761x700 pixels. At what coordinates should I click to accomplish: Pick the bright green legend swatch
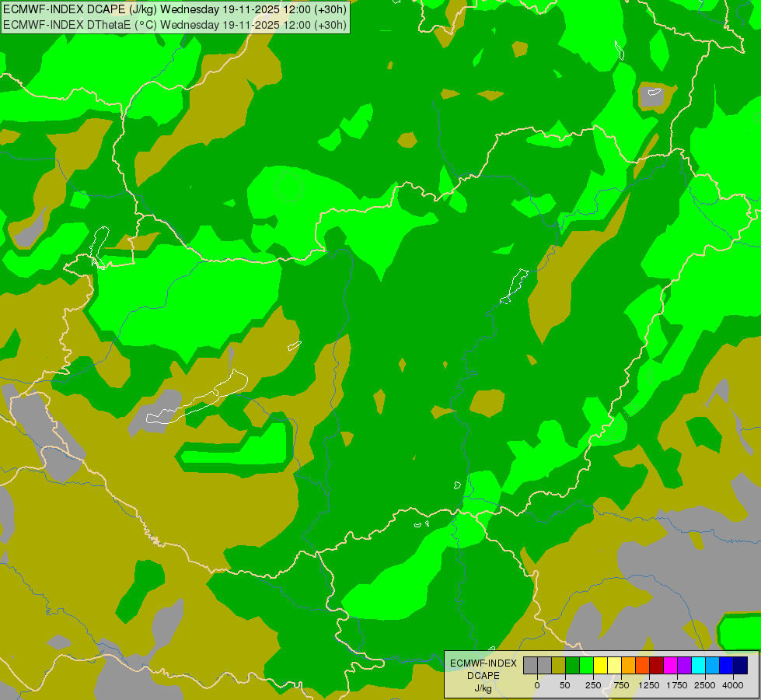(586, 665)
